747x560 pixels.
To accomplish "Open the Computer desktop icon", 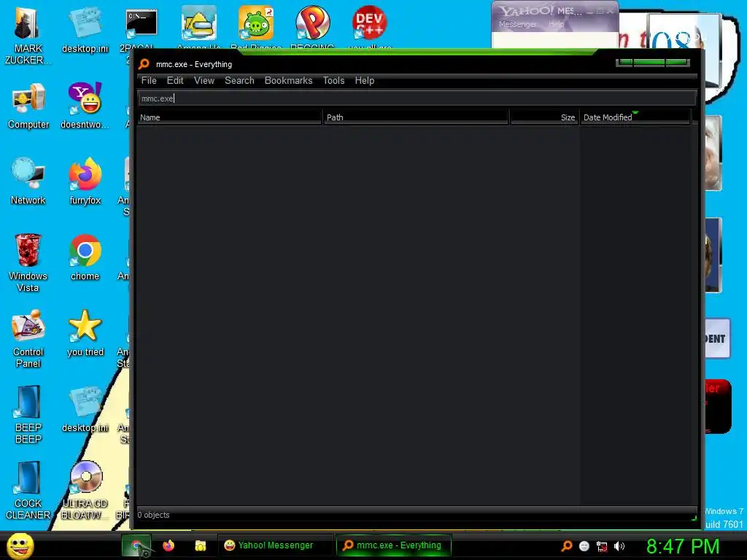I will coord(28,106).
